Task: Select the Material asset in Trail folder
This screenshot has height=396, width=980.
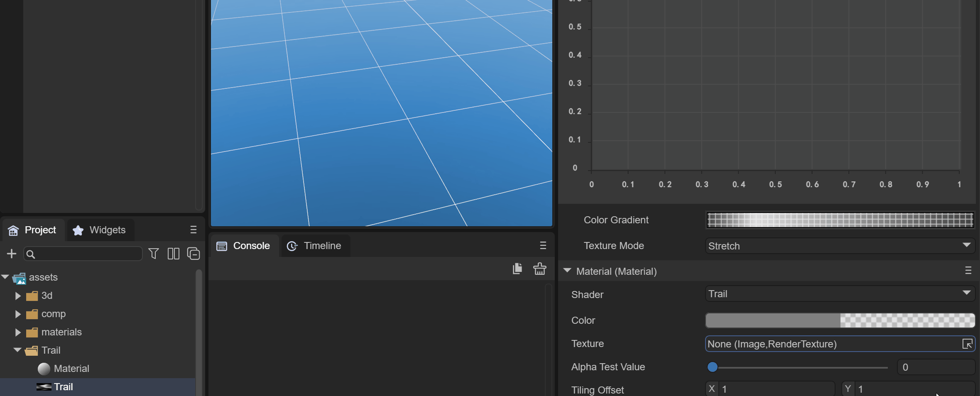Action: click(71, 369)
